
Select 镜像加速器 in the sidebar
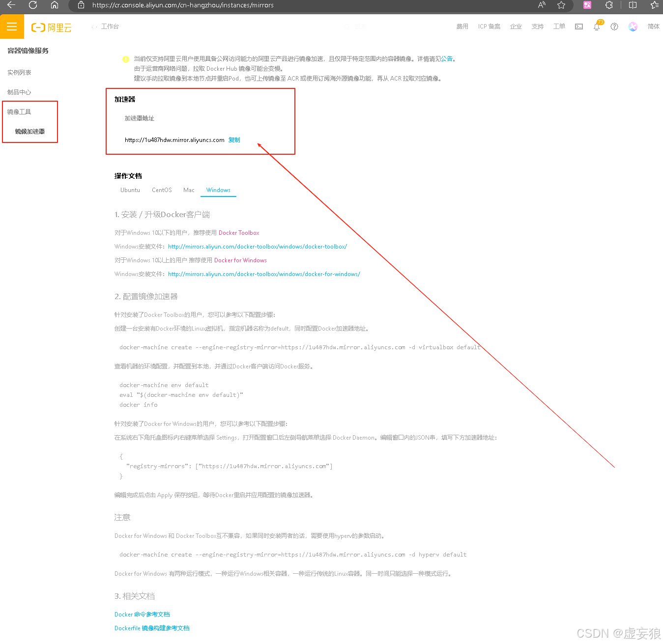(30, 132)
